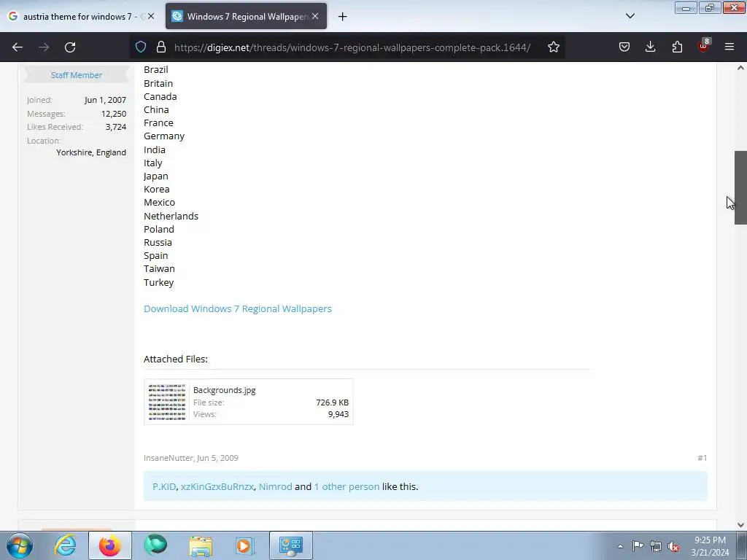
Task: Click the word Brazil in the list
Action: point(156,69)
